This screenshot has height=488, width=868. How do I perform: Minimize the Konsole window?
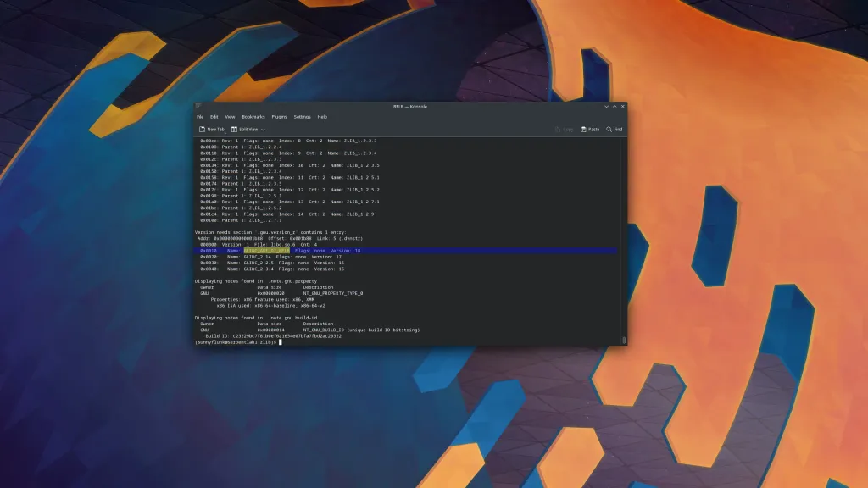[606, 106]
